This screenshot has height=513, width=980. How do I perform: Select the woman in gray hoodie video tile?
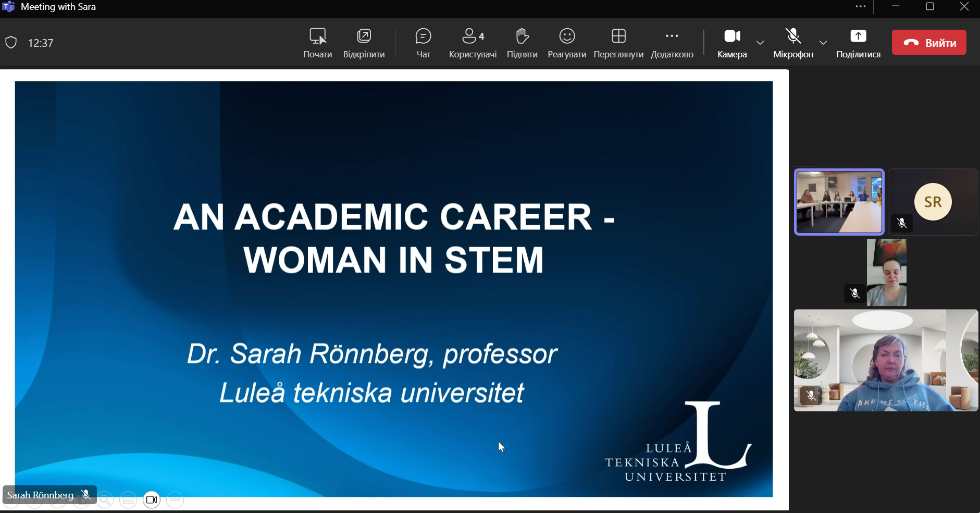(886, 360)
